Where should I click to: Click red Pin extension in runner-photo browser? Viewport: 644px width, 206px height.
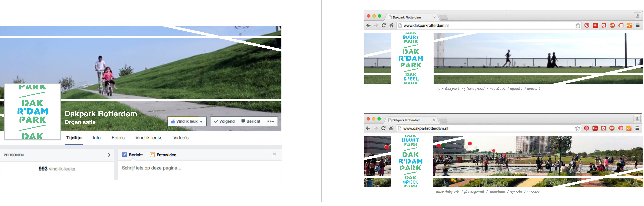point(595,25)
